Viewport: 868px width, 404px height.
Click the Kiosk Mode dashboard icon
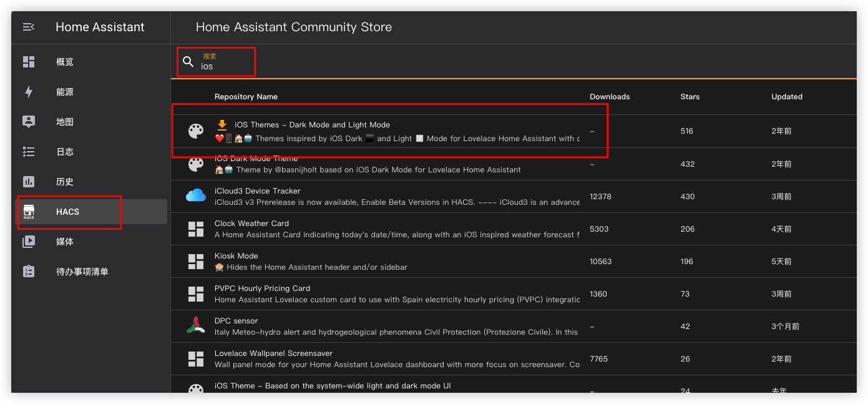point(196,261)
